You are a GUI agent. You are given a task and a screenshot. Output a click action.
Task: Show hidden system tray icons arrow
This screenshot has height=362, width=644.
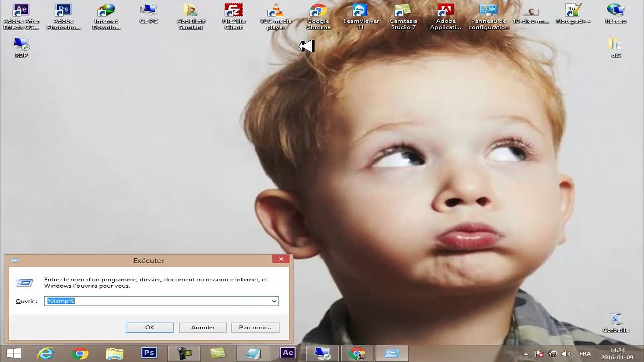point(526,354)
